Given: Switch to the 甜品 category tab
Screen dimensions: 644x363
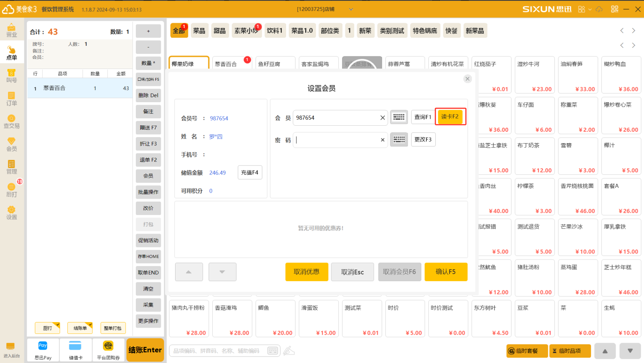Looking at the screenshot, I should click(220, 31).
